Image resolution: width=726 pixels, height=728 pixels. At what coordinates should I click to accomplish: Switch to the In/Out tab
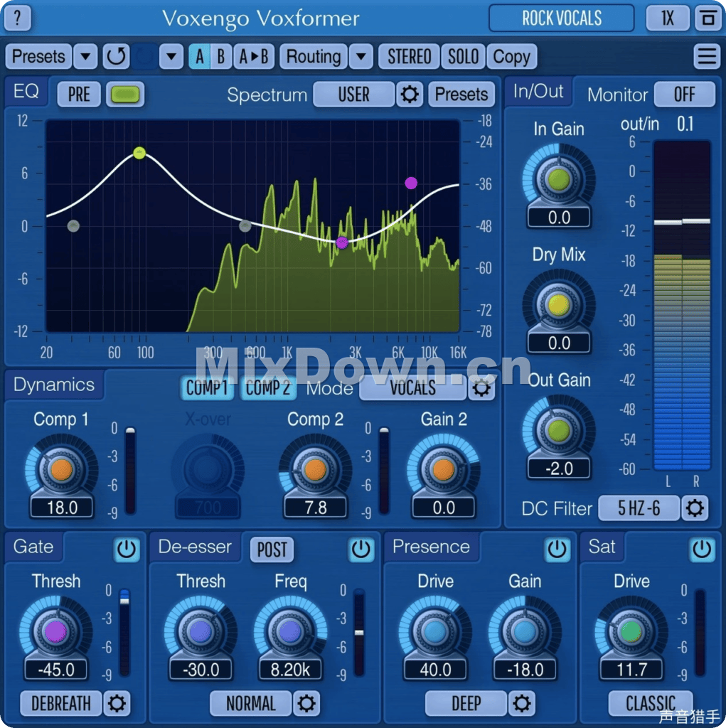click(538, 92)
